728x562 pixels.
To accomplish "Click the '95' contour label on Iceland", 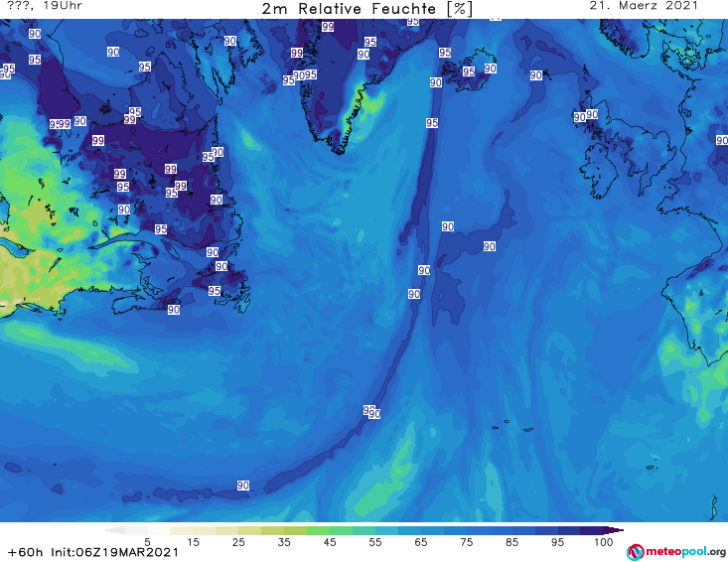I will pos(469,71).
